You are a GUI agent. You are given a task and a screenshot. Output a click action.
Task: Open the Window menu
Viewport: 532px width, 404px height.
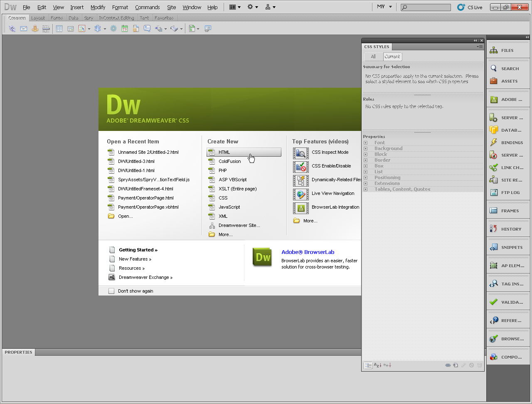click(x=192, y=7)
